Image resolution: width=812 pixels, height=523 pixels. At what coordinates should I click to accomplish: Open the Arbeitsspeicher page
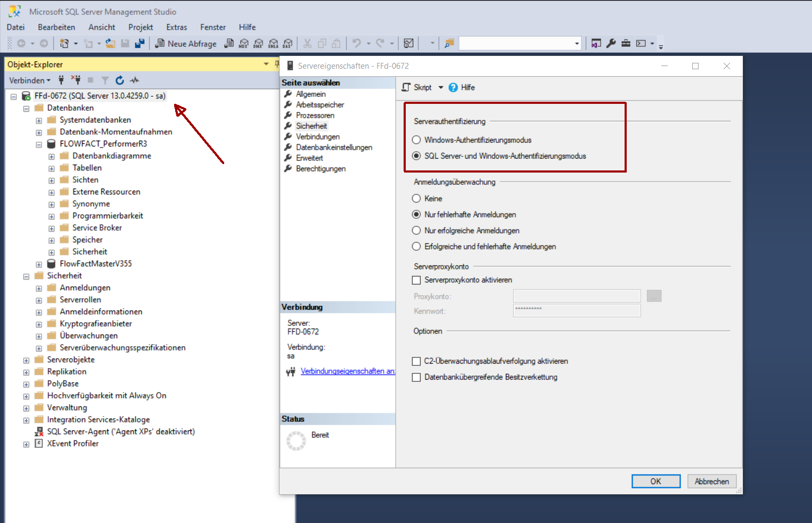[320, 105]
